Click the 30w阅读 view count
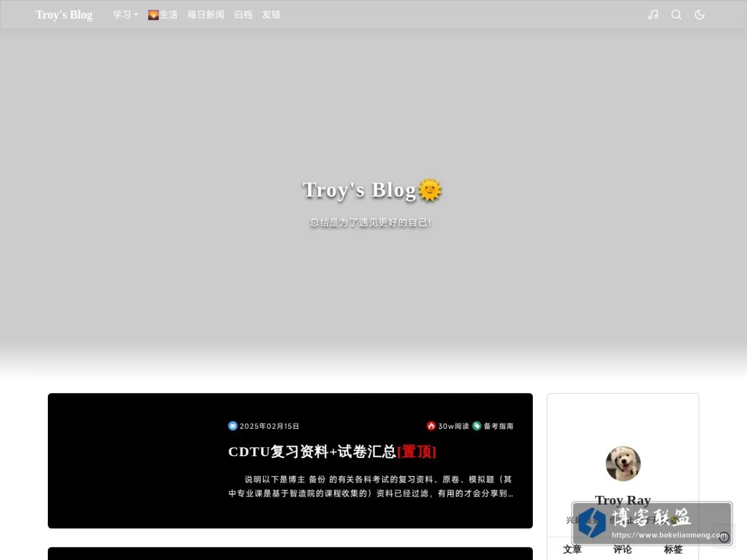Image resolution: width=747 pixels, height=560 pixels. point(454,426)
